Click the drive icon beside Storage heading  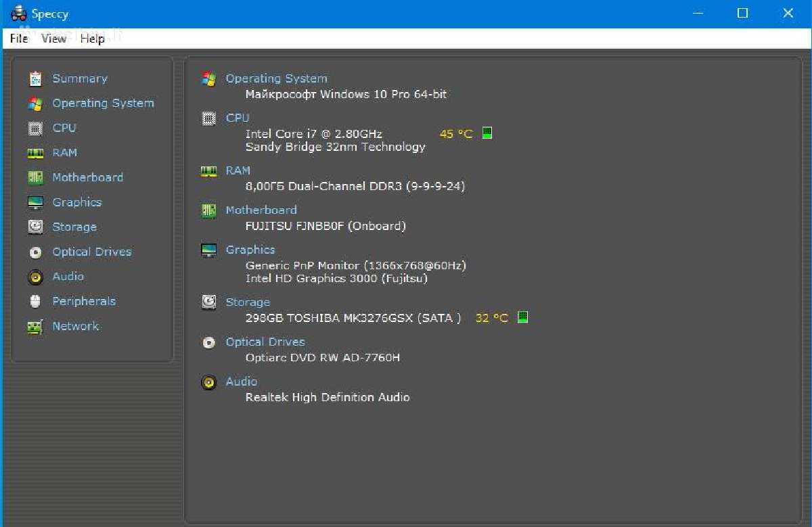pyautogui.click(x=209, y=302)
